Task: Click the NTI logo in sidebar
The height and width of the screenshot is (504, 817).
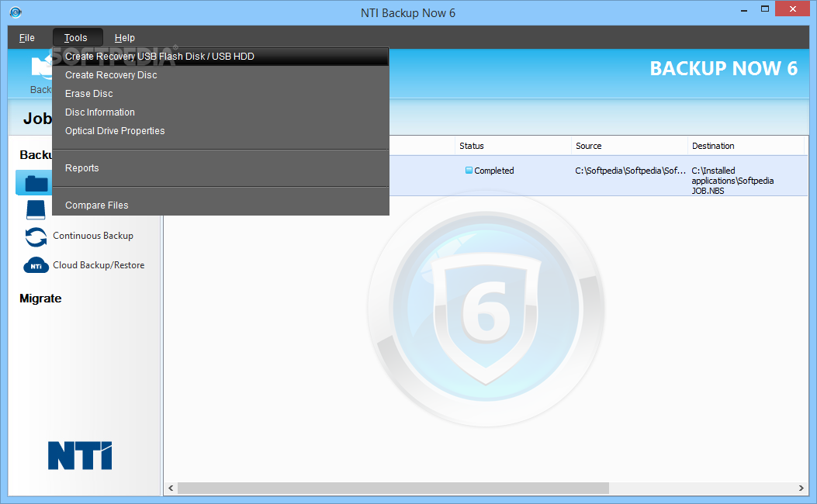Action: click(x=80, y=456)
